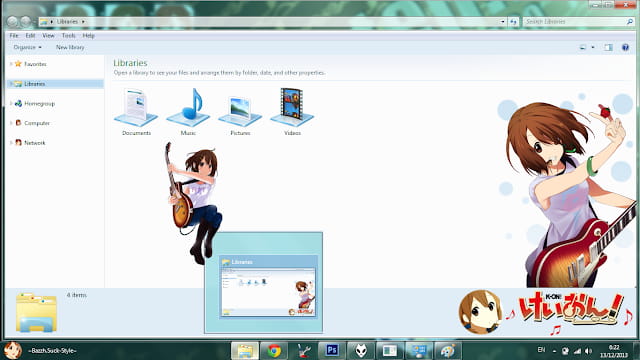
Task: Open the Videos library
Action: click(x=292, y=111)
